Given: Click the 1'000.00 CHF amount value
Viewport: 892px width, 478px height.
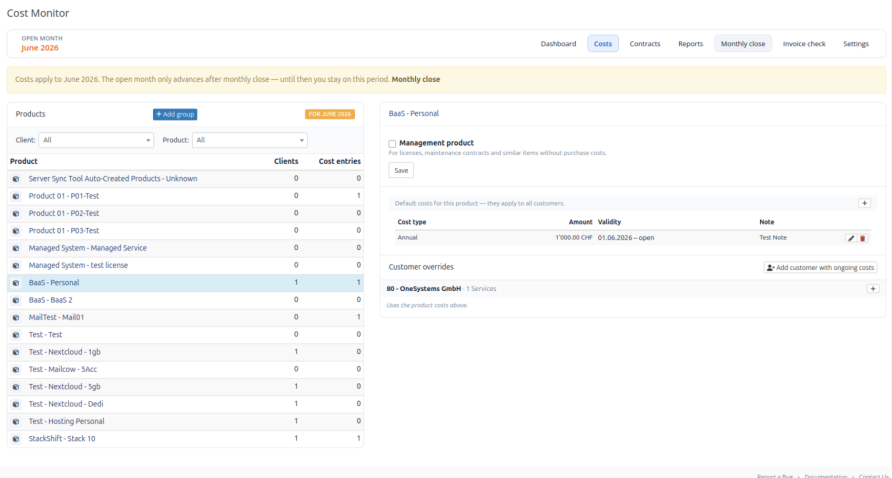Looking at the screenshot, I should pos(574,238).
